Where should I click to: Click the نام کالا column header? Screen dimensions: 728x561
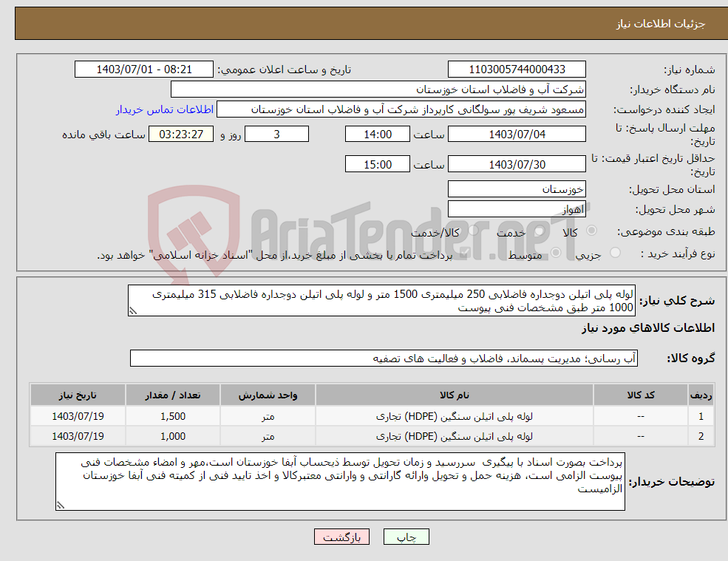click(455, 395)
